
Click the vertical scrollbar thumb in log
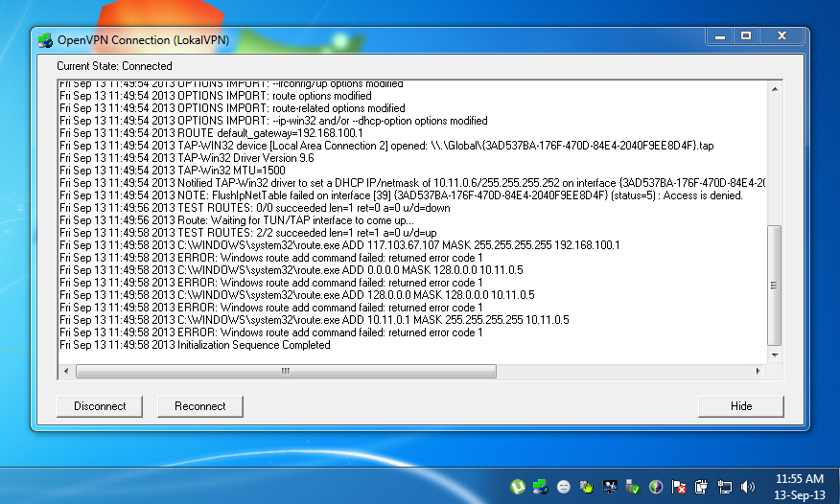pos(775,286)
